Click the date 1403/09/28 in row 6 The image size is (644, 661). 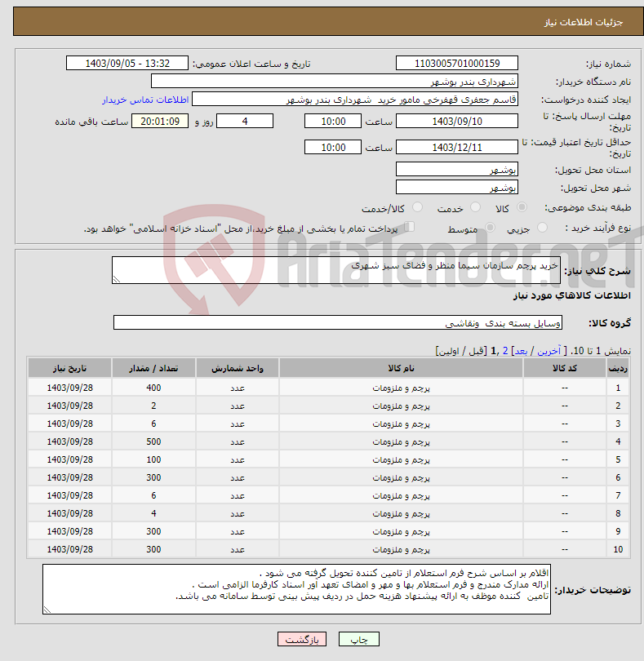pyautogui.click(x=69, y=477)
